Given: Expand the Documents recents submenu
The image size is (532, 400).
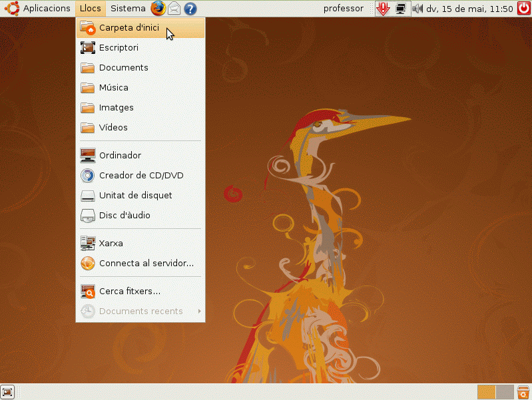Looking at the screenshot, I should coord(140,311).
